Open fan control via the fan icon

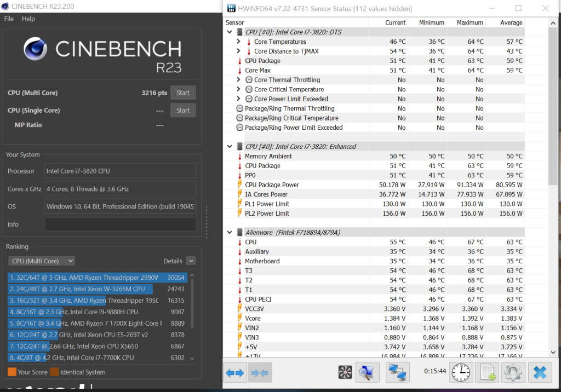(345, 372)
